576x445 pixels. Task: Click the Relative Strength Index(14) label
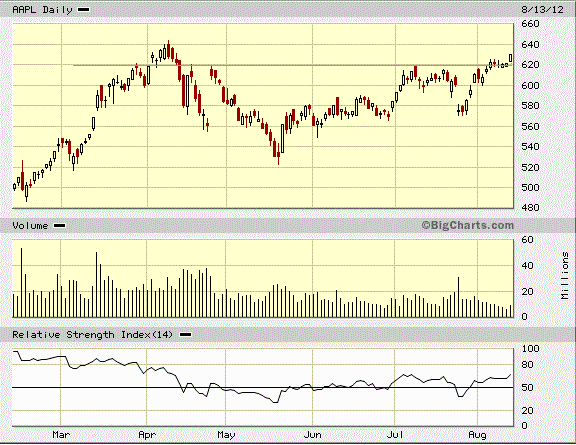tap(93, 335)
